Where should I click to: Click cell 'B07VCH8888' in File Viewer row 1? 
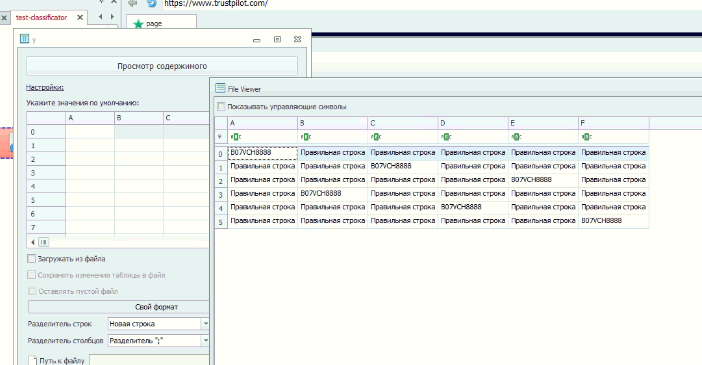tap(403, 166)
